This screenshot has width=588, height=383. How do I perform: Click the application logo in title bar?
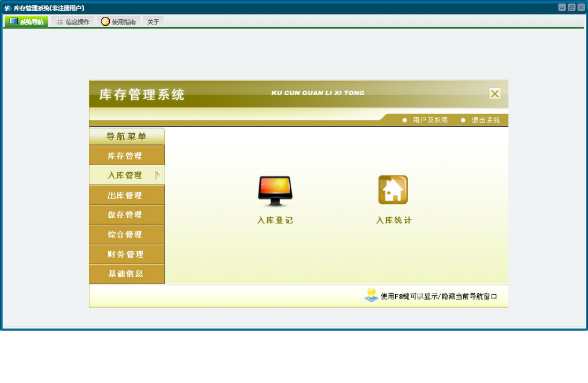pos(7,8)
